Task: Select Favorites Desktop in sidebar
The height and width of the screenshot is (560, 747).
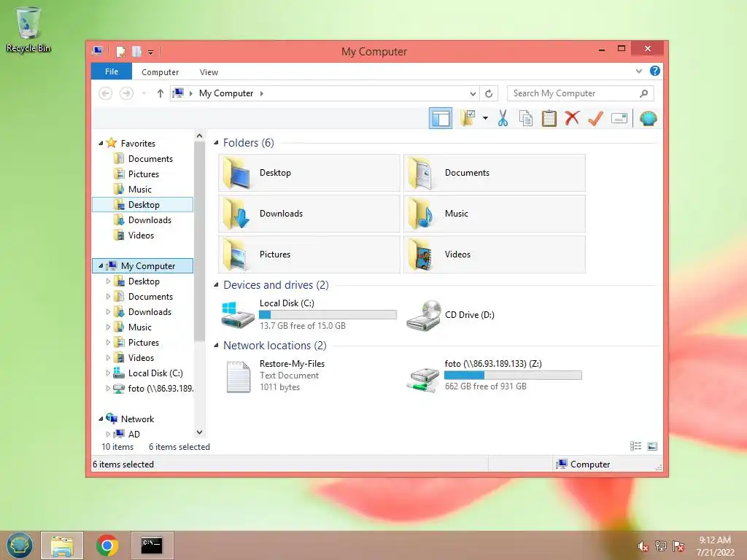Action: pos(142,205)
